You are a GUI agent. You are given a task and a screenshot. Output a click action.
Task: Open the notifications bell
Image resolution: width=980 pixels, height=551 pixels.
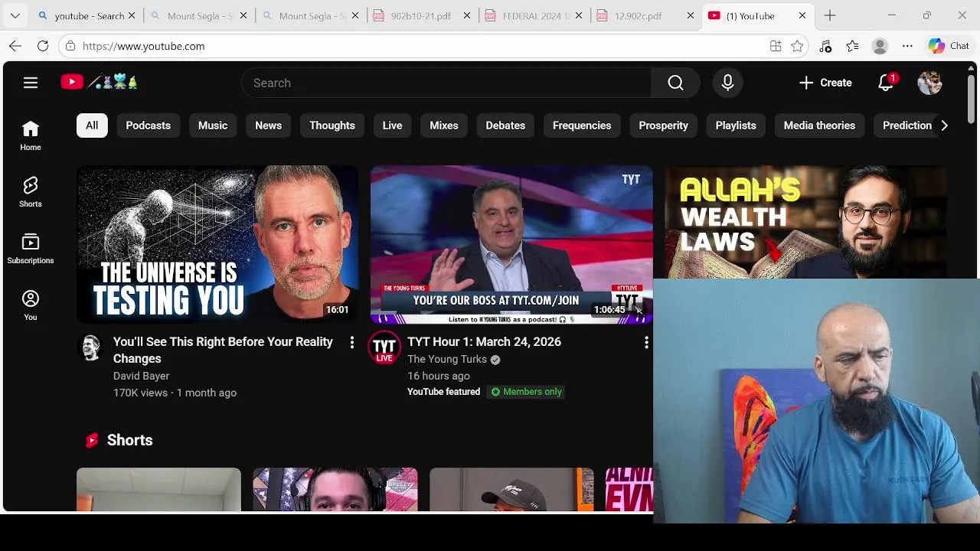coord(886,83)
